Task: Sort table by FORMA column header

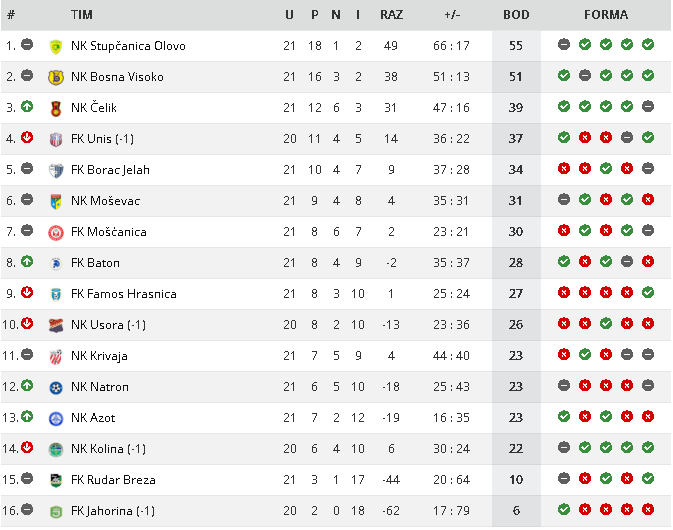Action: click(x=606, y=15)
